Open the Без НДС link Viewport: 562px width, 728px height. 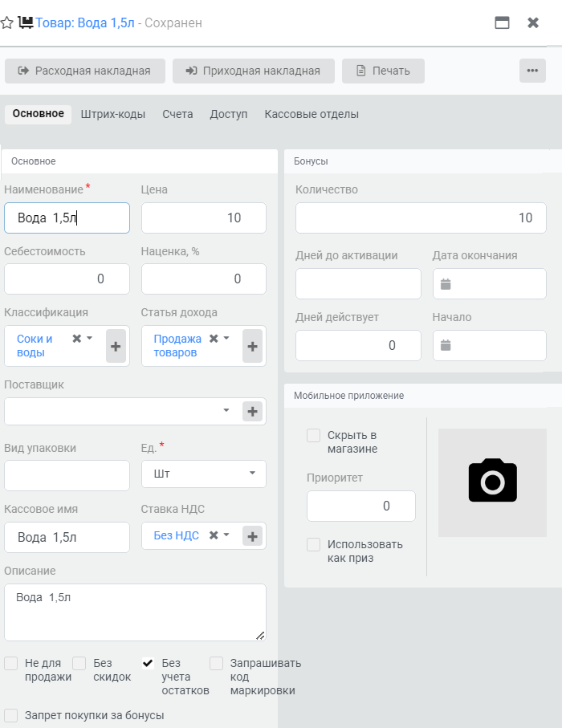[x=177, y=535]
